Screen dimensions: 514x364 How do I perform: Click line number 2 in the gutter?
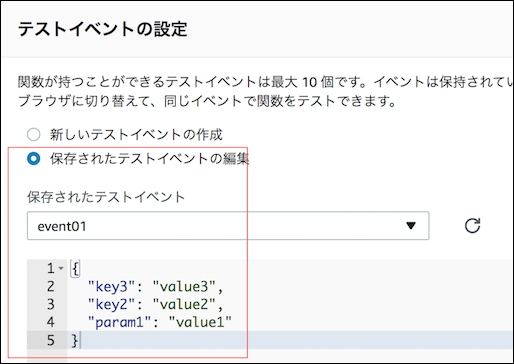click(x=50, y=286)
